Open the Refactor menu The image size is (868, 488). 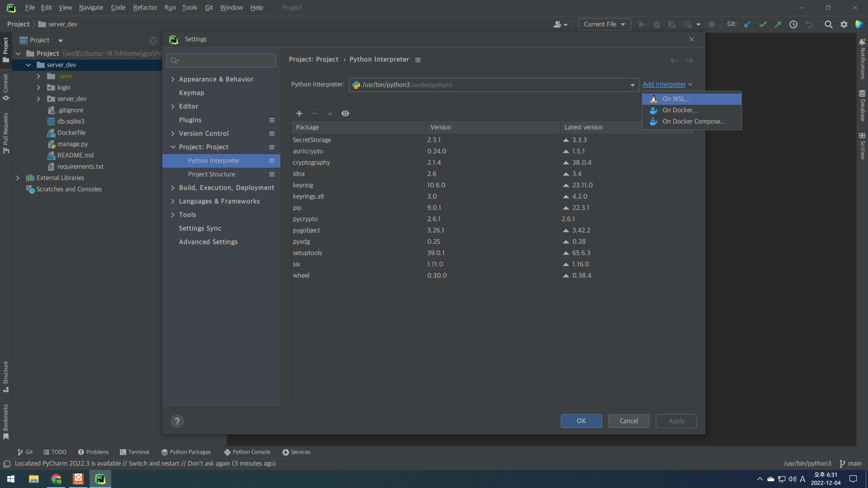coord(145,8)
